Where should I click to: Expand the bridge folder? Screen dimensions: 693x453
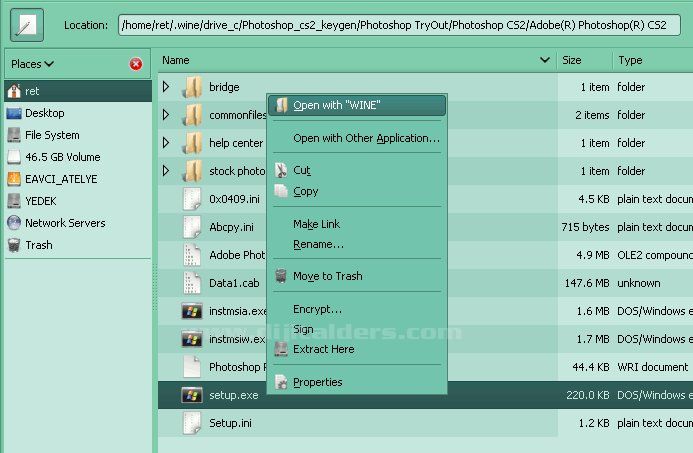166,87
